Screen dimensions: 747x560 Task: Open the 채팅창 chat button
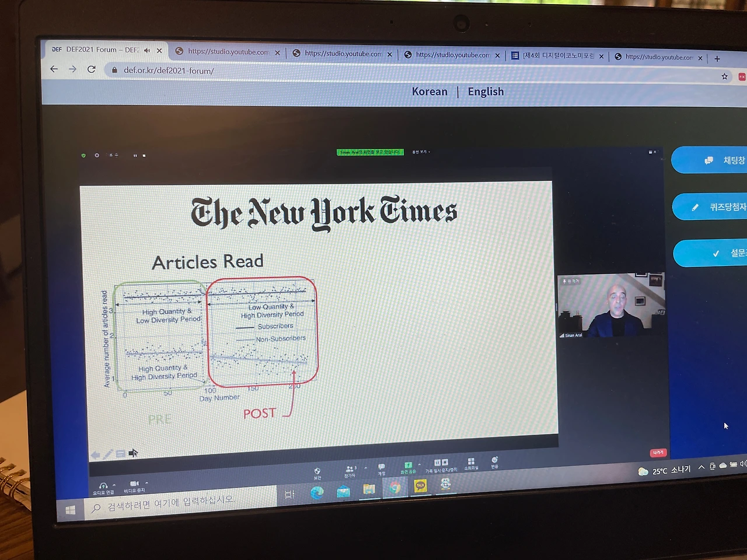[x=709, y=160]
